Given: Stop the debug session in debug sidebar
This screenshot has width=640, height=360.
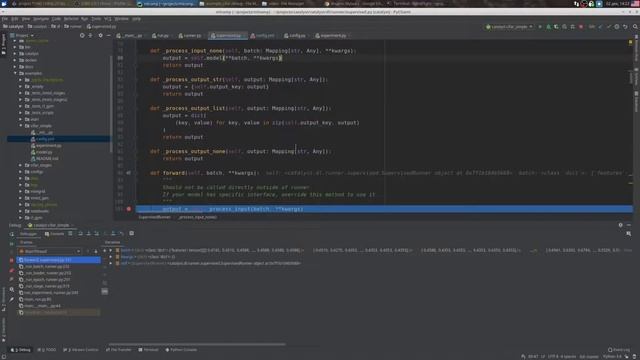Looking at the screenshot, I should point(12,260).
